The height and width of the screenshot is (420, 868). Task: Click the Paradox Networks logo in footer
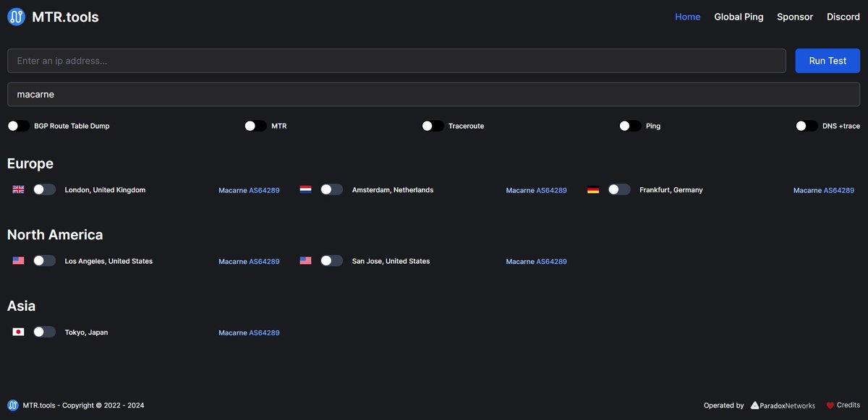tap(783, 406)
